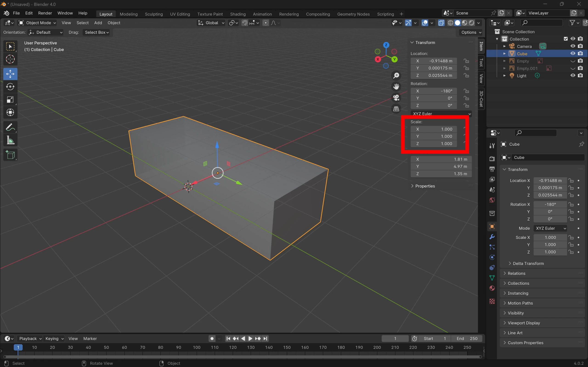Viewport: 588px width, 367px height.
Task: Hide the Light object in viewport
Action: point(573,75)
